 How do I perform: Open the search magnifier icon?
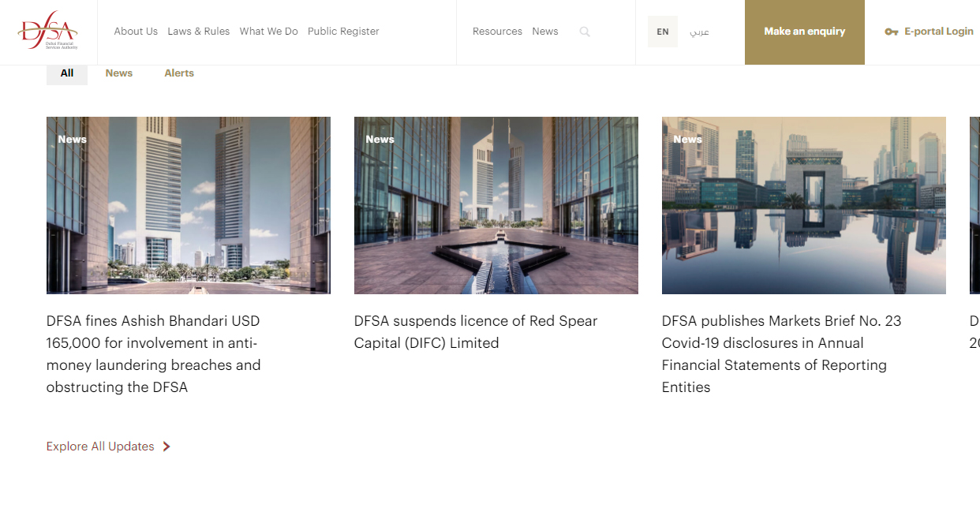585,32
